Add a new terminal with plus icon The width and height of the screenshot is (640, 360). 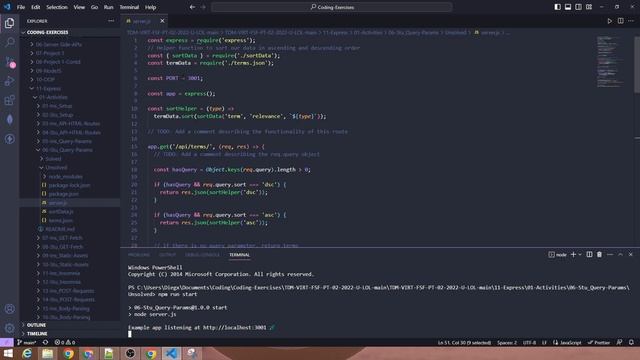pyautogui.click(x=573, y=254)
